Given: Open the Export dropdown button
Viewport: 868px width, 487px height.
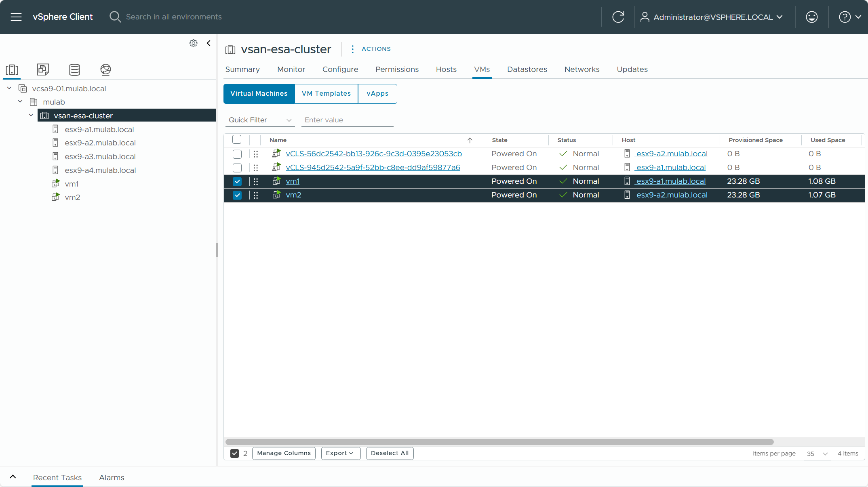Looking at the screenshot, I should tap(340, 453).
